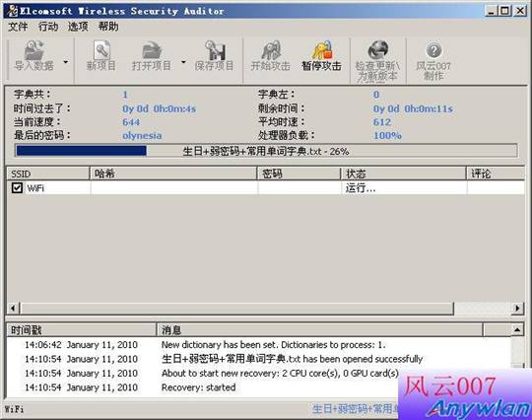
Task: Click the 时间戳 log column header
Action: coord(81,329)
